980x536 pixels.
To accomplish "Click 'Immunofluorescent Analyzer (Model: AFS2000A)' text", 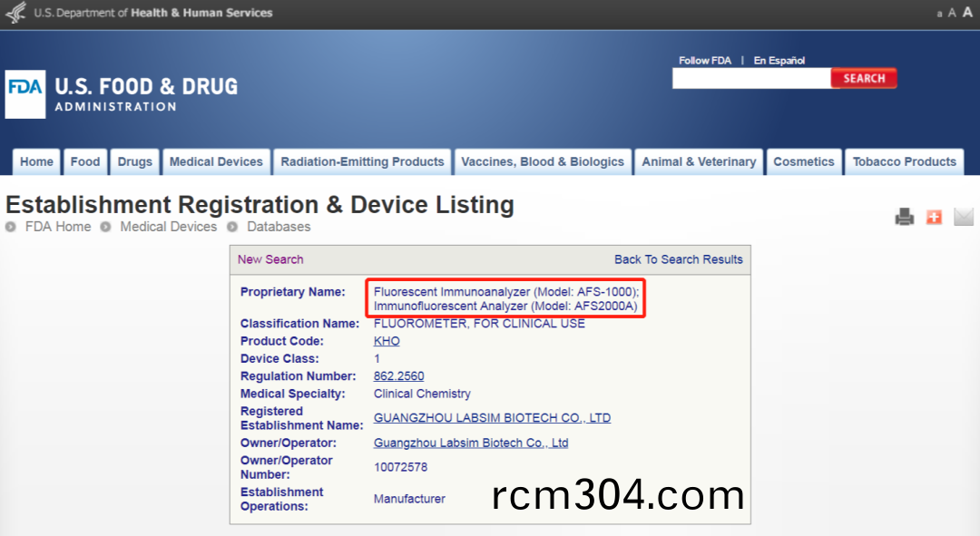I will [505, 307].
